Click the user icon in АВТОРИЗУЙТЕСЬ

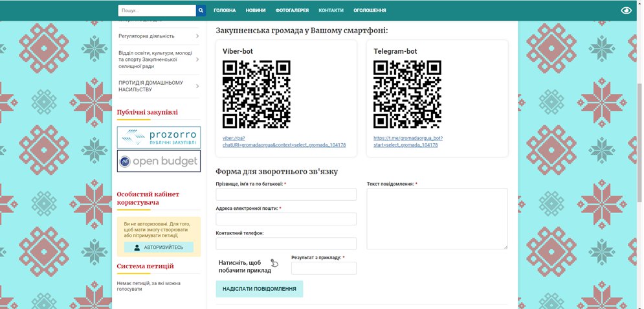137,247
